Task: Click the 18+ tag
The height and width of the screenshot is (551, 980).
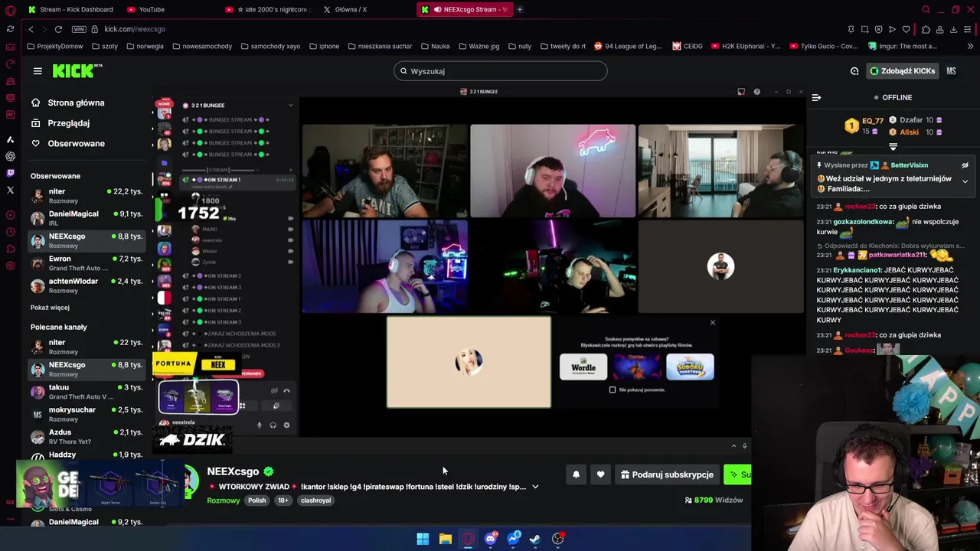Action: pyautogui.click(x=283, y=500)
